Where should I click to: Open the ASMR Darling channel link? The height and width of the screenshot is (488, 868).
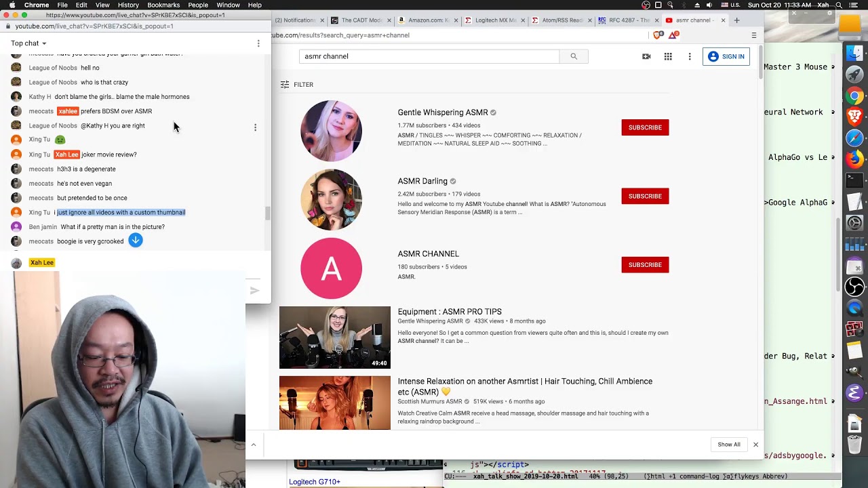click(x=422, y=181)
